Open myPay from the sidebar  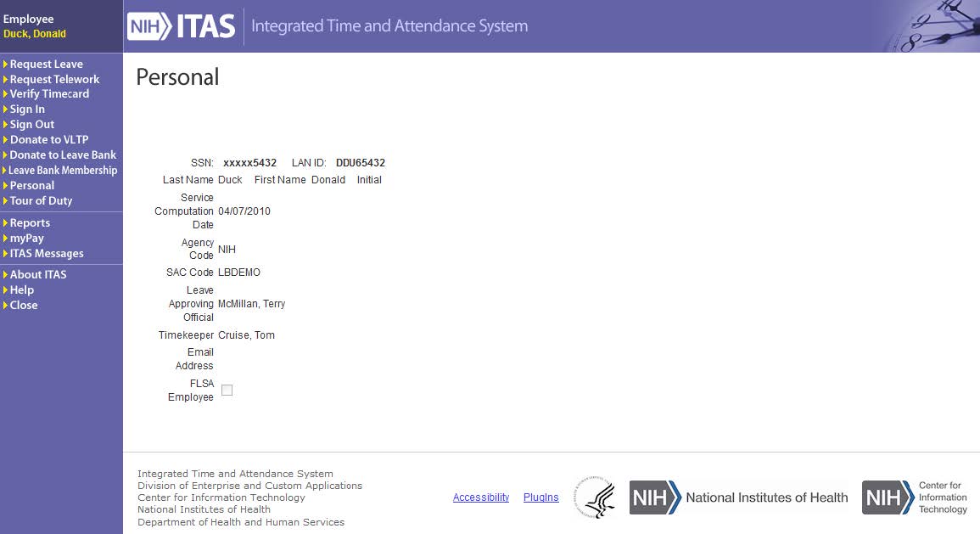(27, 239)
